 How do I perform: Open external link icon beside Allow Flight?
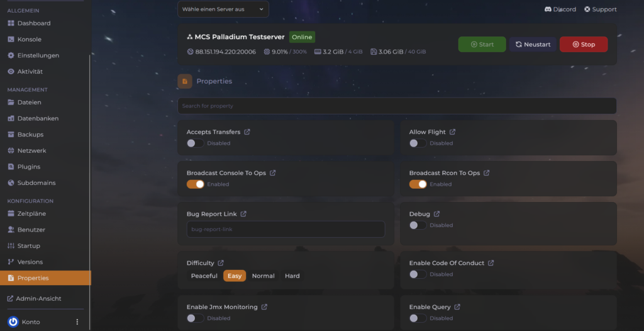452,132
